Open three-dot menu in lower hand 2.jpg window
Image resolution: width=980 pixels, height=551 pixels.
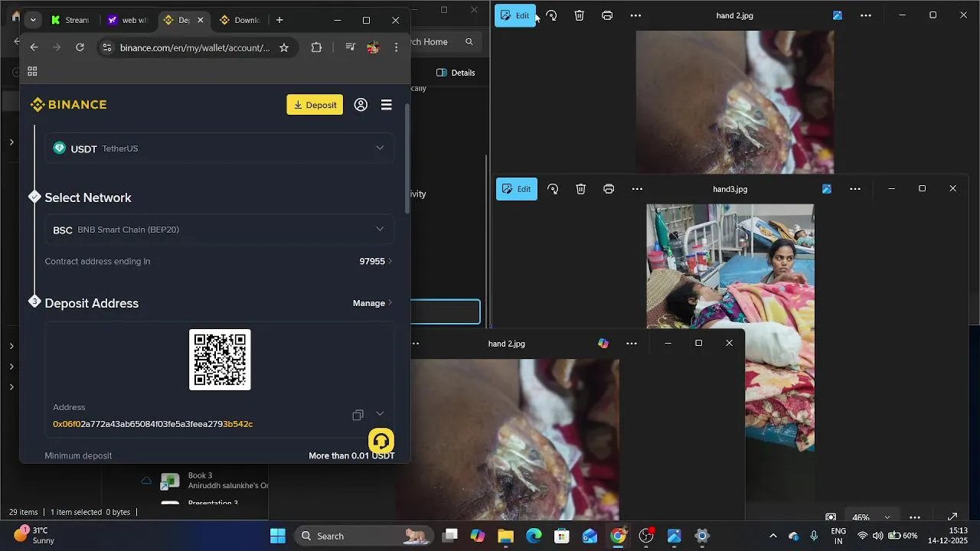pos(632,344)
